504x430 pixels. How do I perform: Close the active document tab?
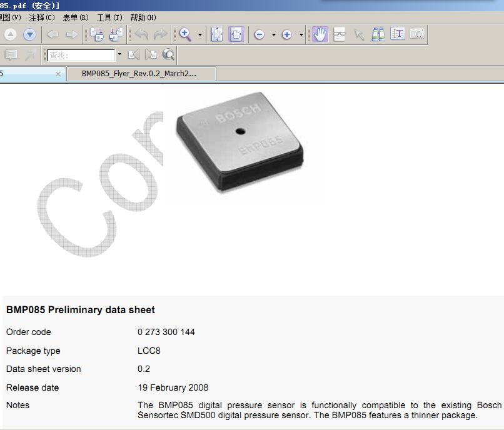(x=58, y=74)
